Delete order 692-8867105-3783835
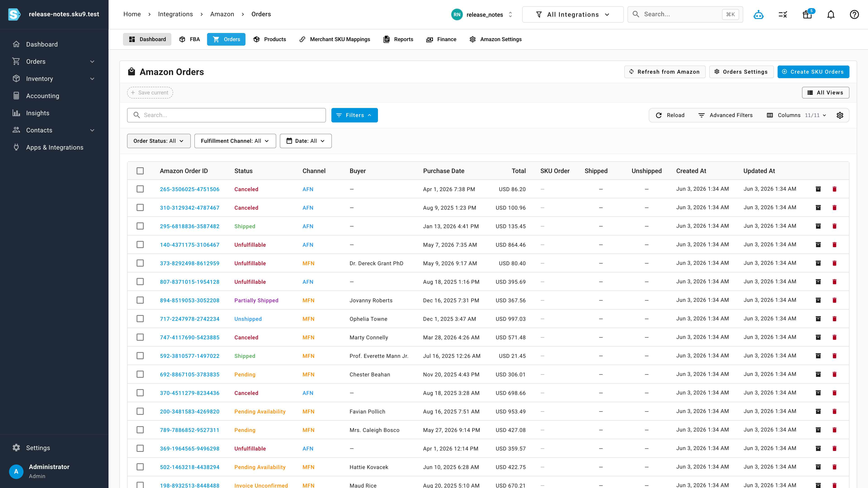868x488 pixels. [x=835, y=374]
